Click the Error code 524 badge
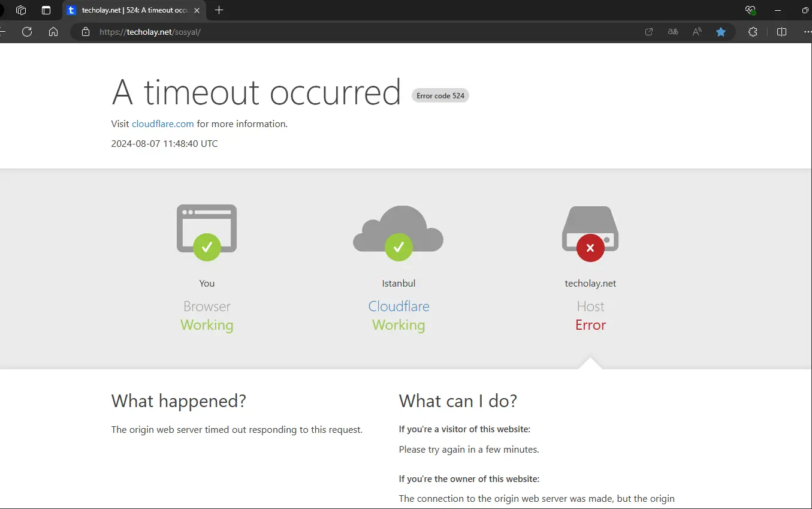Screen dimensions: 812x509 tap(440, 95)
